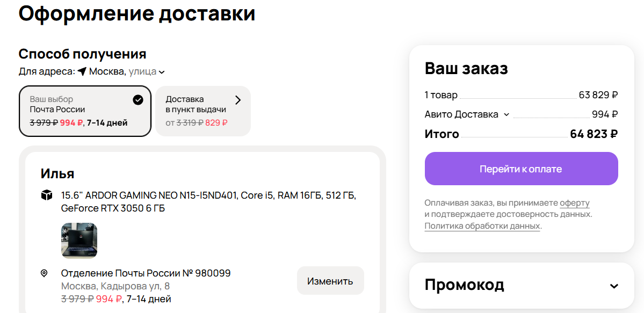Click the right arrow on the pickup point delivery card
Image resolution: width=644 pixels, height=313 pixels.
[238, 100]
